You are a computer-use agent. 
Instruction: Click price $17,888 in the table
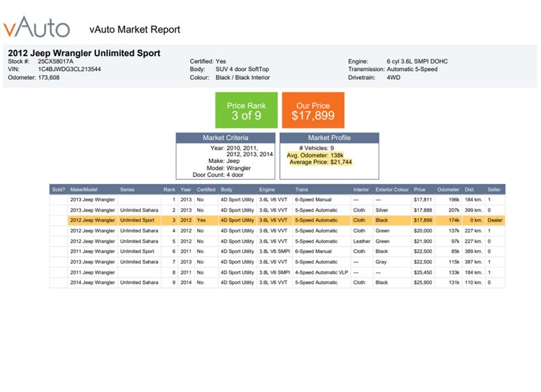point(423,210)
